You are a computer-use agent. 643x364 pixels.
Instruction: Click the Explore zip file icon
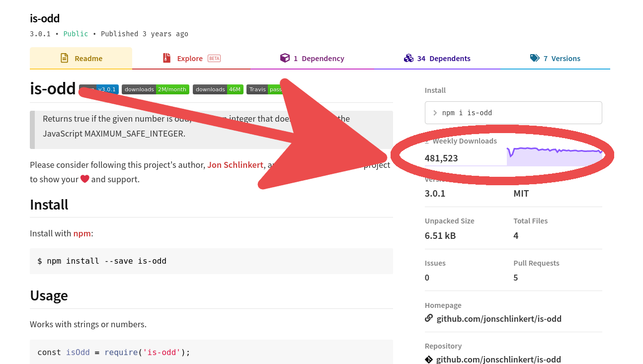click(167, 58)
